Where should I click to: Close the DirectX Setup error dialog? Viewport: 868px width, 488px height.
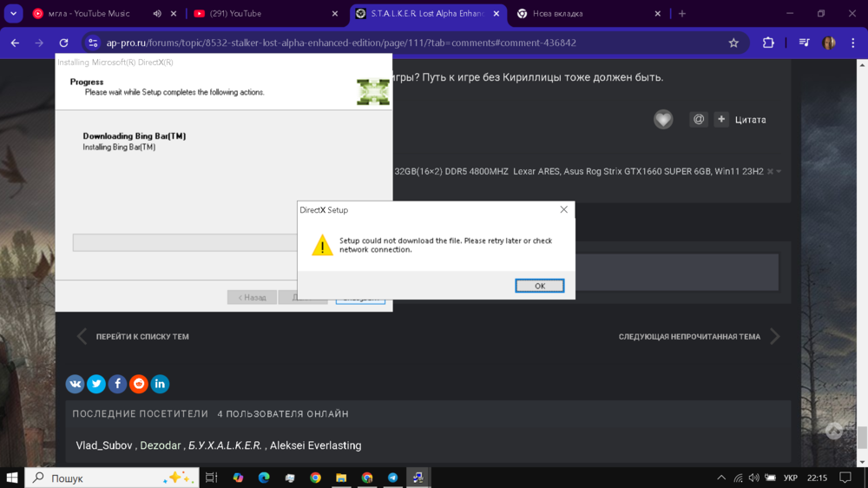pyautogui.click(x=563, y=209)
